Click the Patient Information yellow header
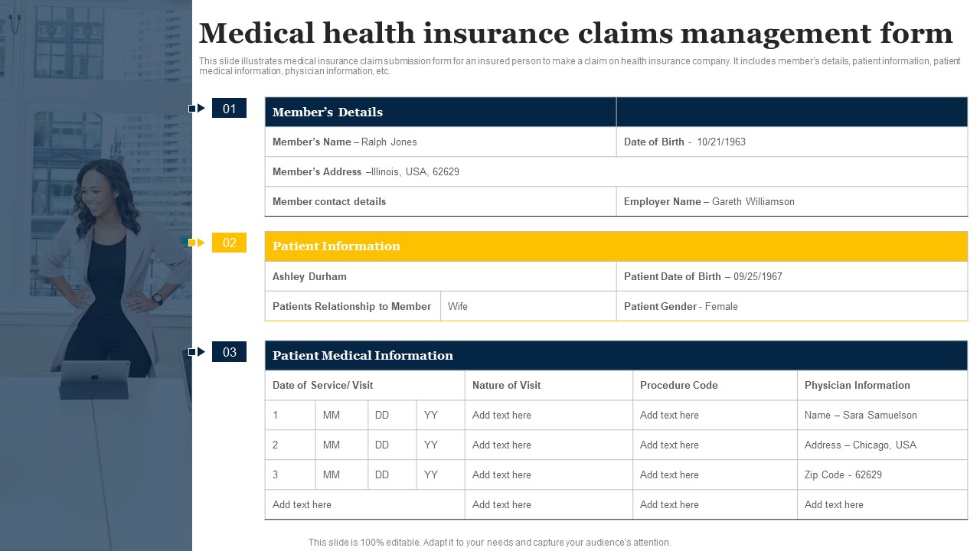The height and width of the screenshot is (551, 980). 616,246
